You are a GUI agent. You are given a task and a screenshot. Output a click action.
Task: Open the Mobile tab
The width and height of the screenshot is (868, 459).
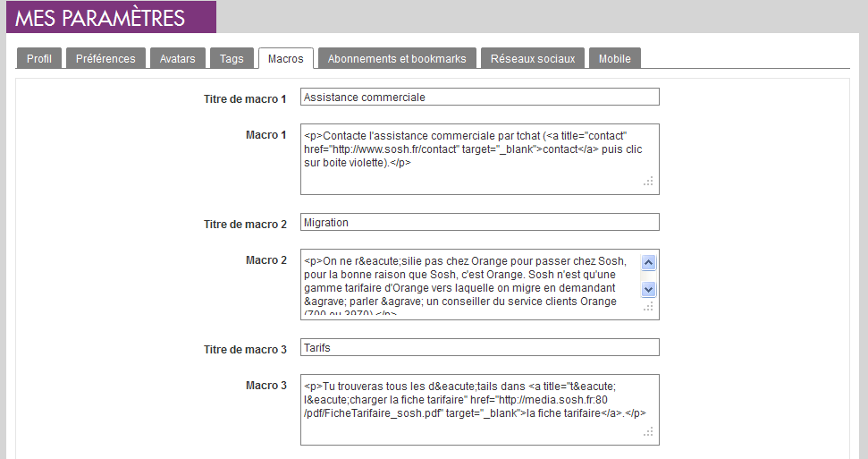[614, 59]
